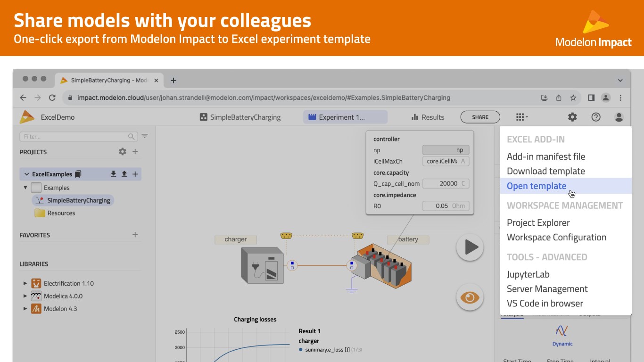Viewport: 644px width, 362px height.
Task: Open the apps grid menu
Action: click(x=521, y=117)
